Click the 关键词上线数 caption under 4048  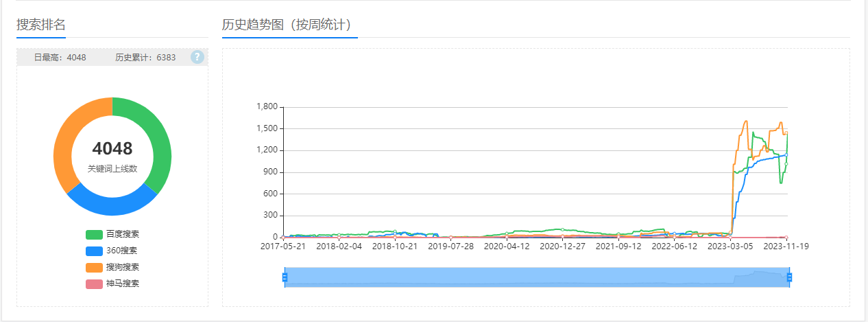pos(112,168)
